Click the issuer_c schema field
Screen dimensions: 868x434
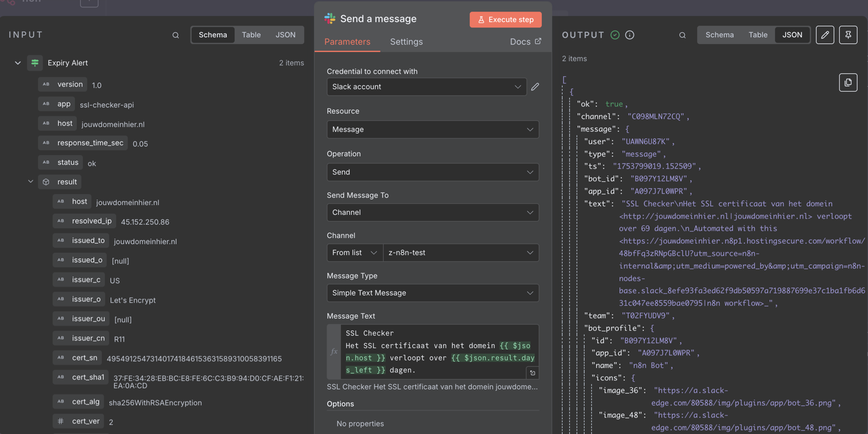(x=79, y=280)
